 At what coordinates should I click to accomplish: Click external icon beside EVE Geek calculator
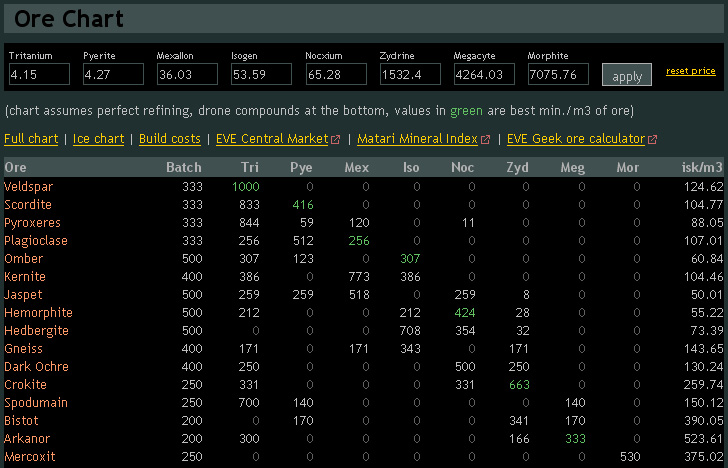click(652, 139)
